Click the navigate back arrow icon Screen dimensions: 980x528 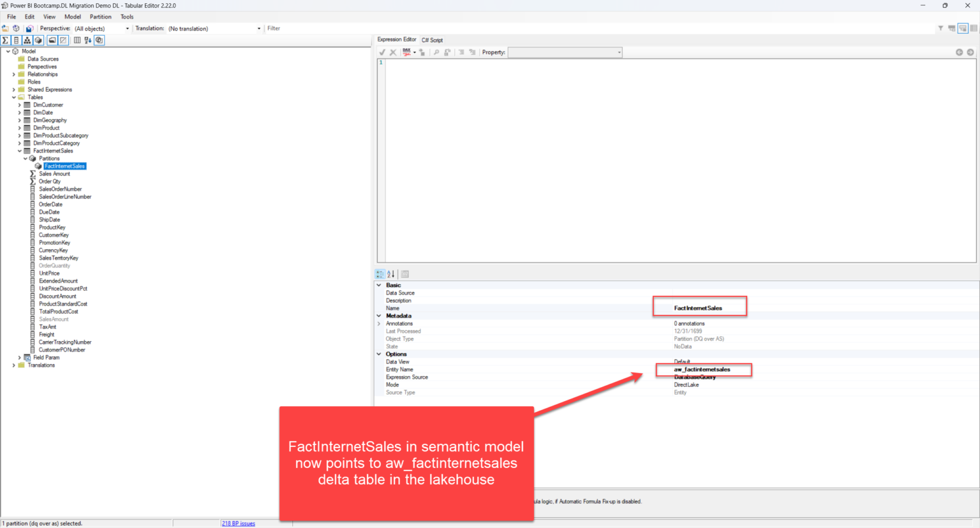tap(959, 52)
